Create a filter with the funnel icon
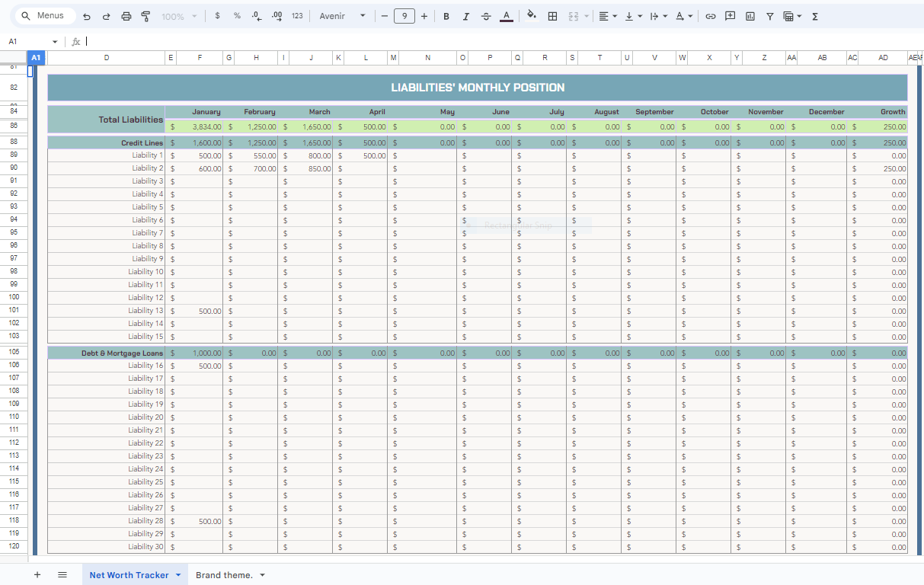The width and height of the screenshot is (924, 585). (x=771, y=15)
